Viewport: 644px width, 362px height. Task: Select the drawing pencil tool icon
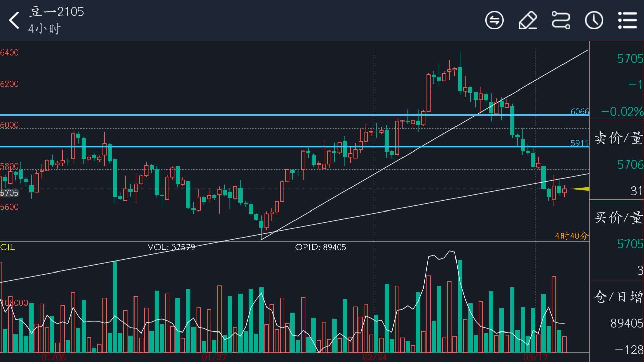(528, 20)
